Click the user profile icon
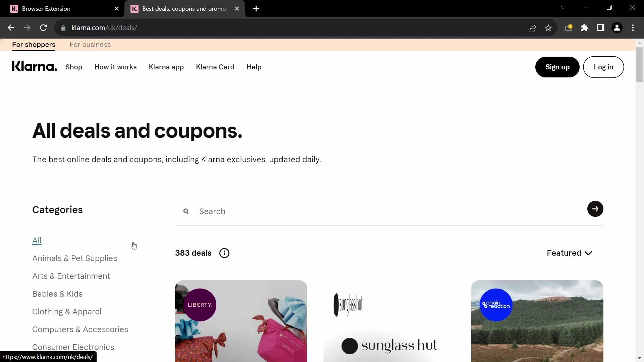This screenshot has height=362, width=644. point(617,27)
